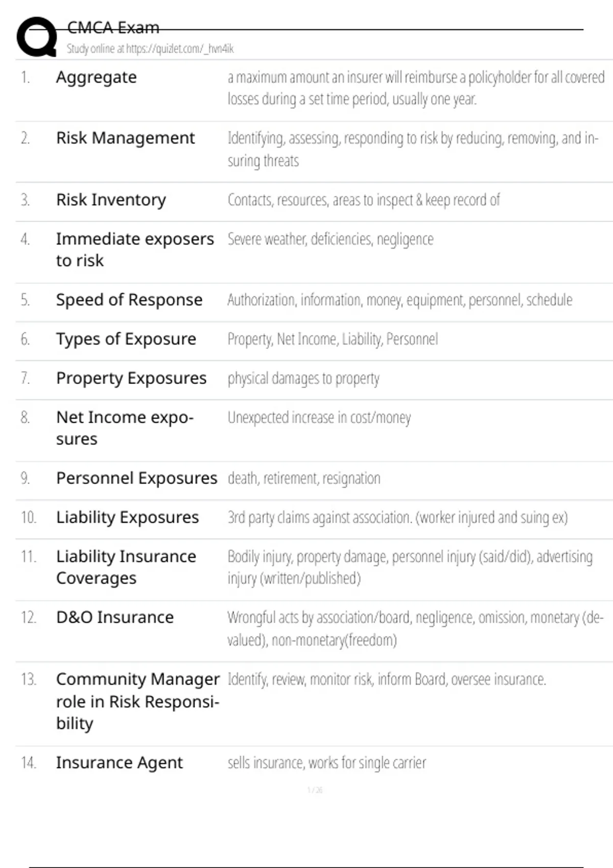Image resolution: width=613 pixels, height=868 pixels.
Task: Click the Insurance Agent term
Action: (x=119, y=763)
